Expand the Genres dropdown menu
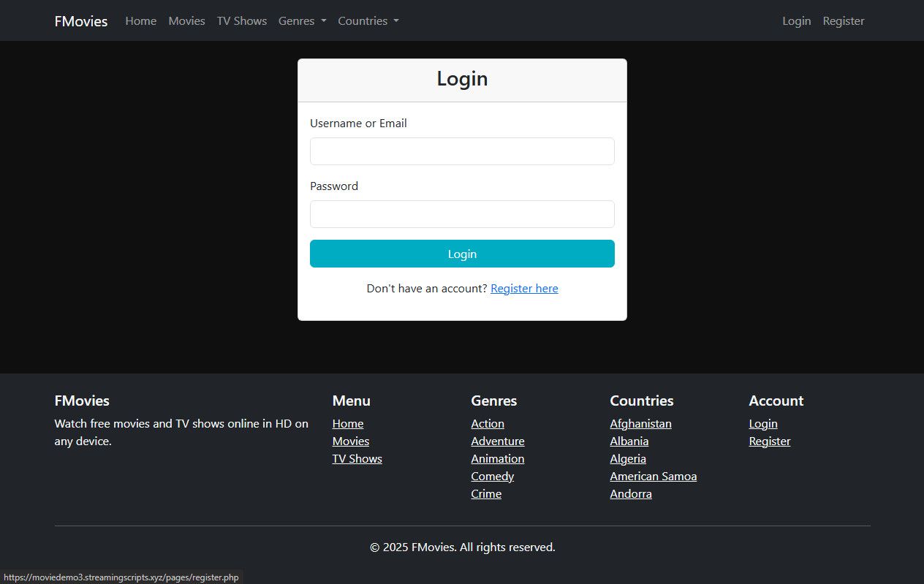Viewport: 924px width, 584px height. [x=302, y=21]
